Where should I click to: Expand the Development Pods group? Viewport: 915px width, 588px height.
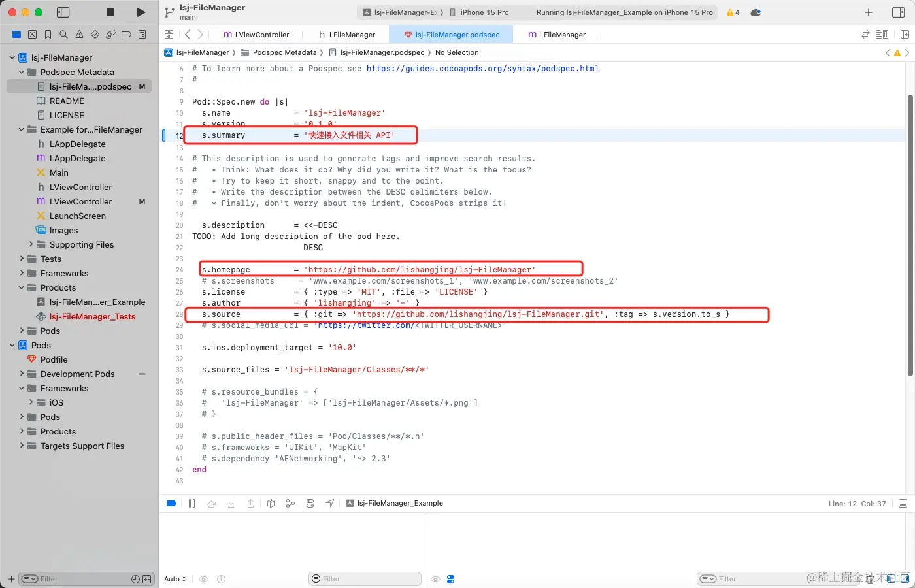[x=21, y=374]
